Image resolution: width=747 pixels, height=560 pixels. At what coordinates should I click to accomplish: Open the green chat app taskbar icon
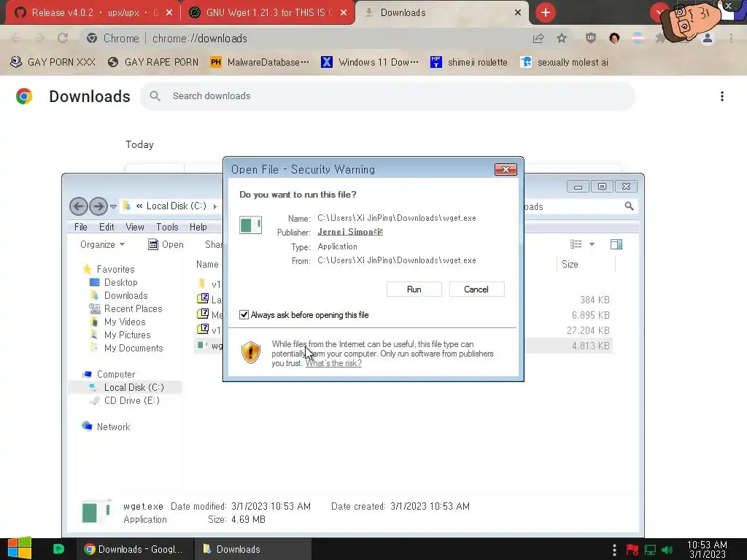click(58, 548)
